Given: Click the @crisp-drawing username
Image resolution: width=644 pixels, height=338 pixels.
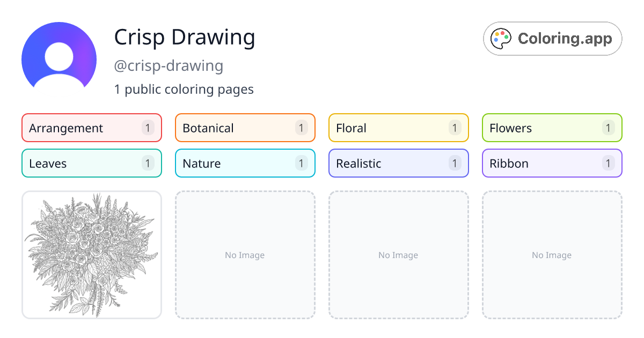Looking at the screenshot, I should (169, 65).
